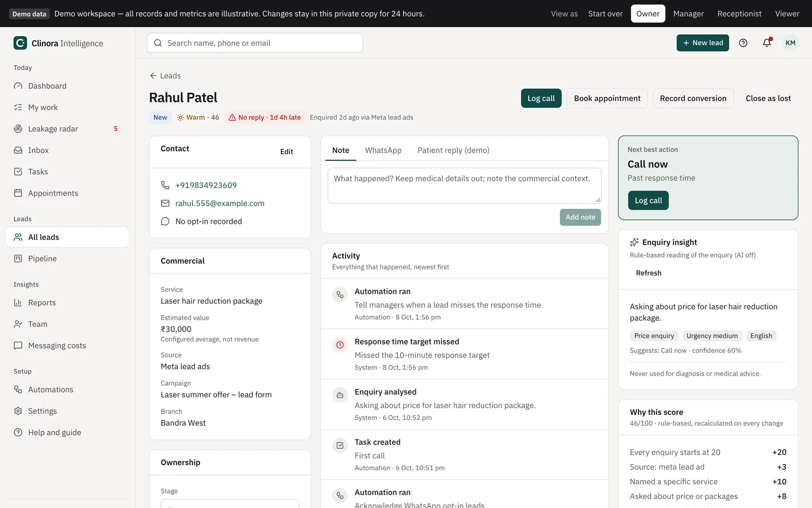The height and width of the screenshot is (508, 812).
Task: Switch view to Viewer role
Action: pos(787,14)
